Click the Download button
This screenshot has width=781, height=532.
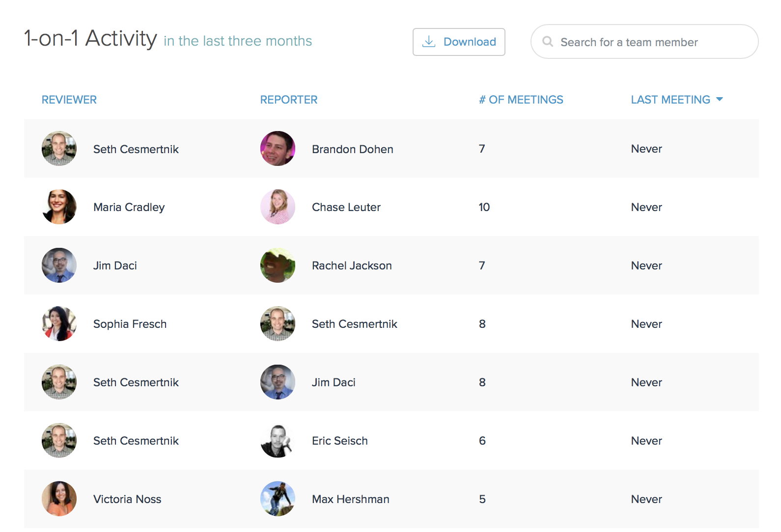point(459,42)
